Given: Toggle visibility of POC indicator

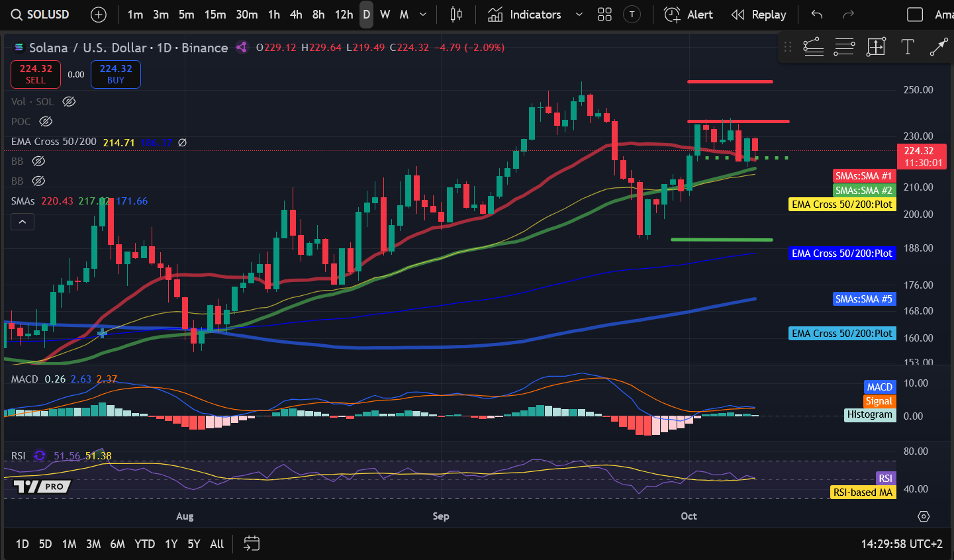Looking at the screenshot, I should click(46, 122).
